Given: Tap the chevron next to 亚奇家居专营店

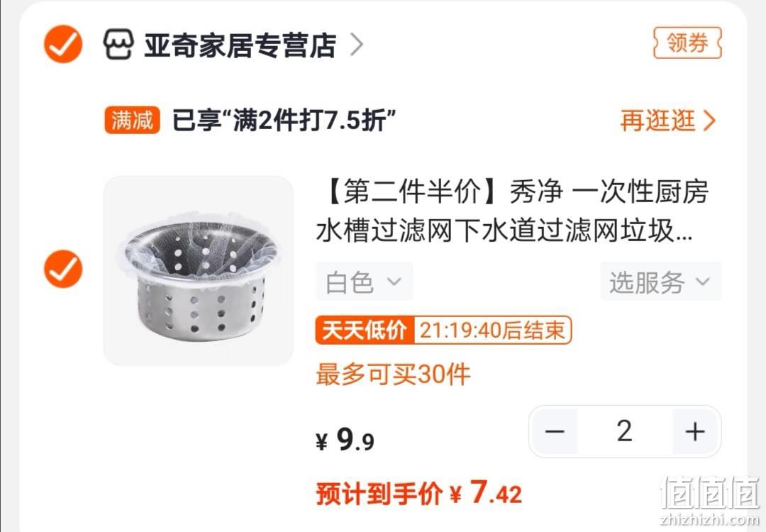Looking at the screenshot, I should 357,45.
